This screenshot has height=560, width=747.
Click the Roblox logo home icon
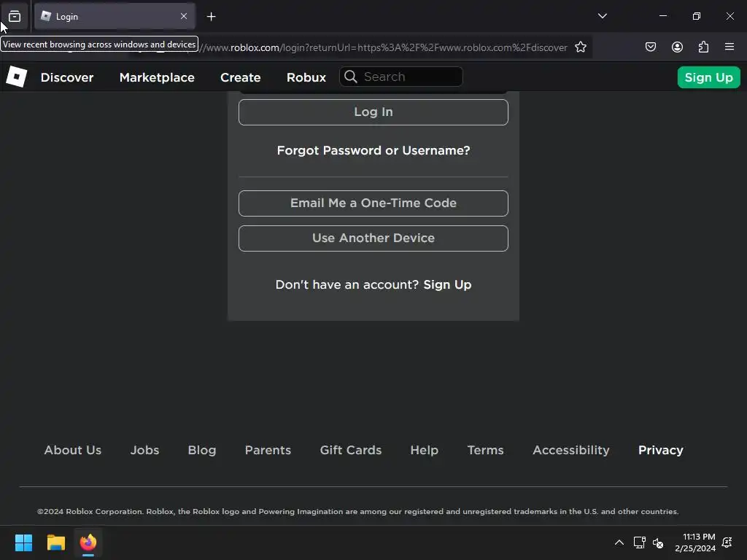tap(17, 77)
